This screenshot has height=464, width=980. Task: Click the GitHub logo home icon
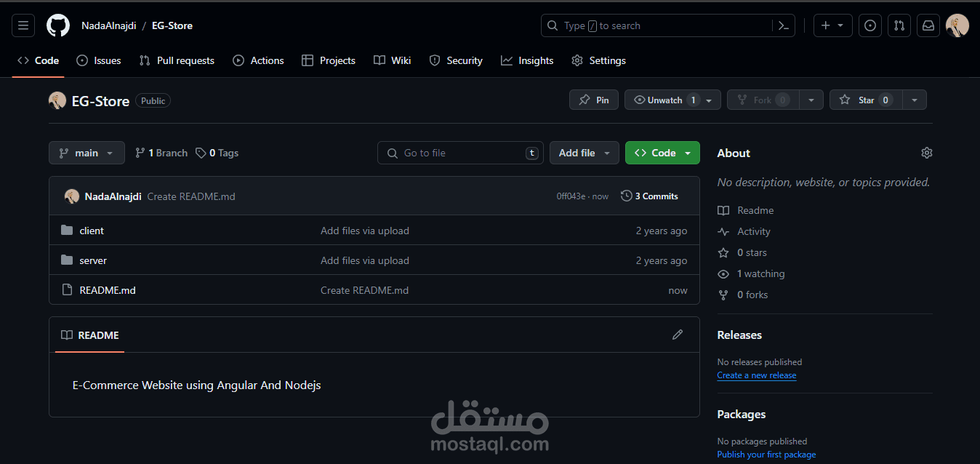click(58, 25)
